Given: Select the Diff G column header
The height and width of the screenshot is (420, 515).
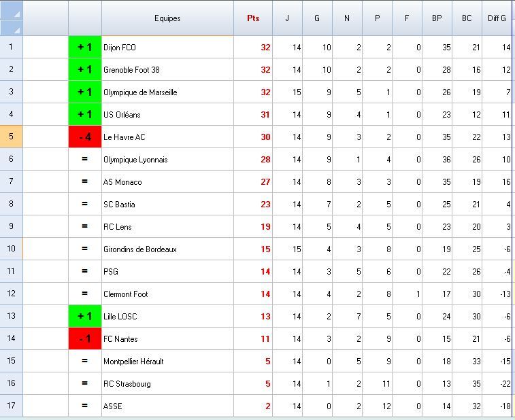Looking at the screenshot, I should point(497,18).
